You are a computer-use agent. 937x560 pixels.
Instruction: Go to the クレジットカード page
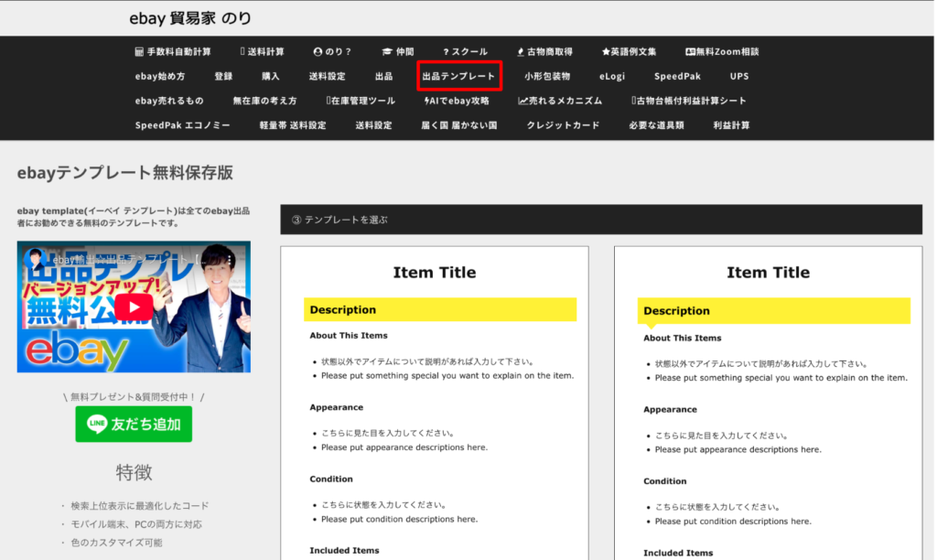563,125
